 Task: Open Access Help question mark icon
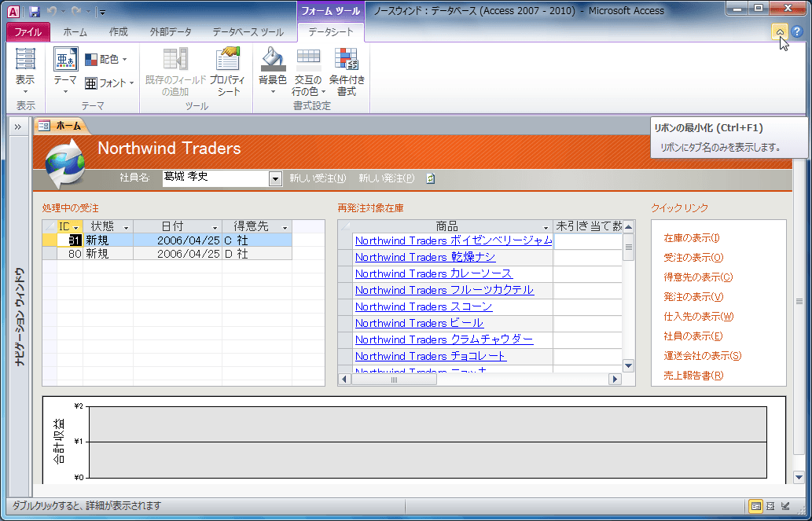pos(797,32)
